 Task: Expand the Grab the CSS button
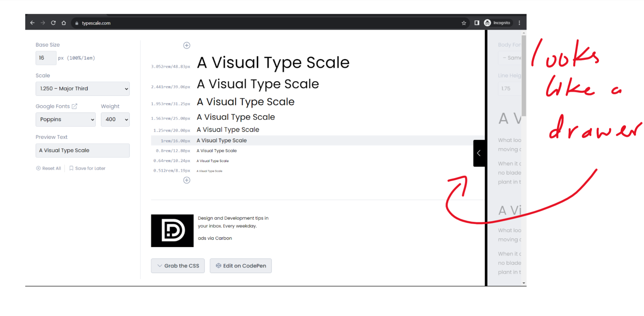178,266
